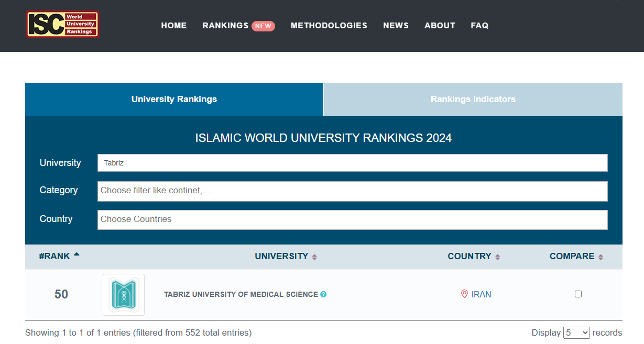The width and height of the screenshot is (644, 344).
Task: Open the Category filter dropdown field
Action: point(352,191)
